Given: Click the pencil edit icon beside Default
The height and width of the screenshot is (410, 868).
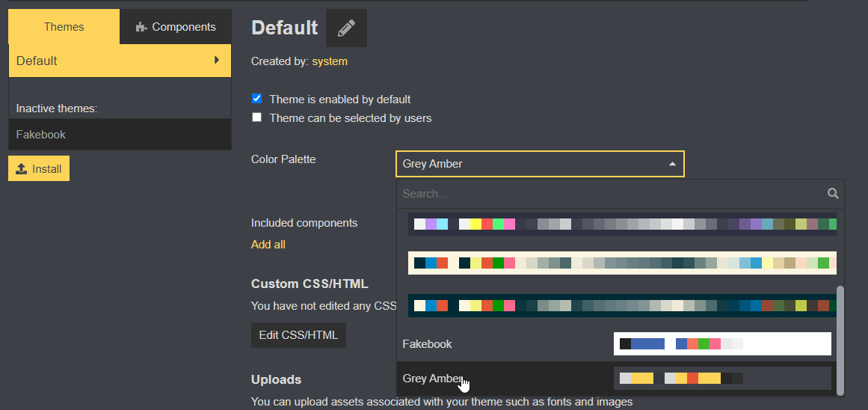Looking at the screenshot, I should [347, 28].
